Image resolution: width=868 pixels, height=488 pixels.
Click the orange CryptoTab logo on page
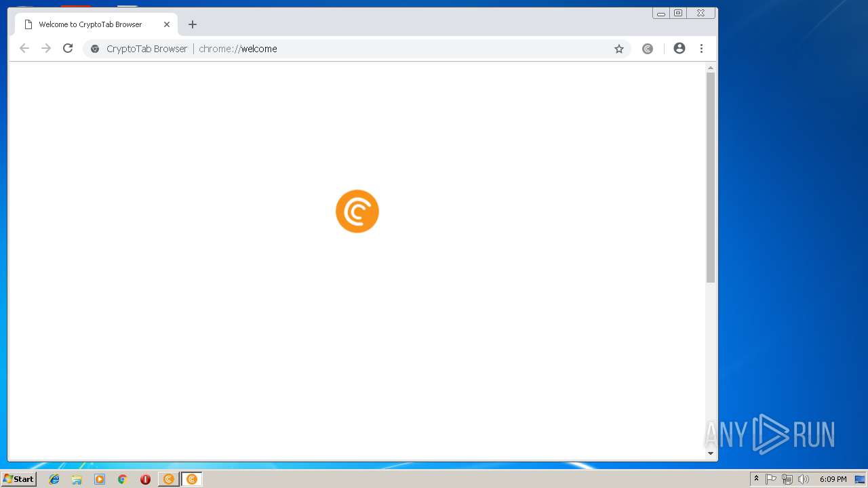click(x=357, y=211)
